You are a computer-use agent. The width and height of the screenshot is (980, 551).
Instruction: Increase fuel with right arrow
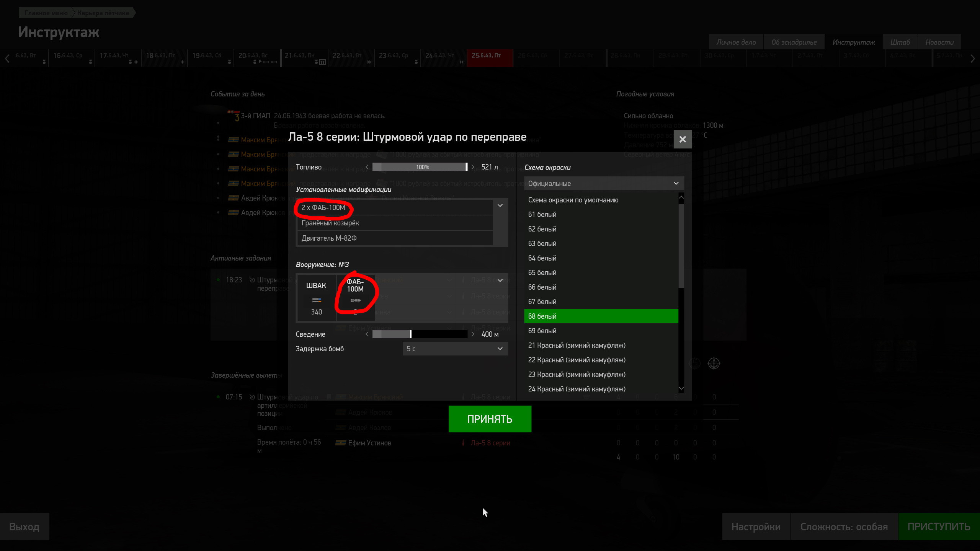click(473, 167)
